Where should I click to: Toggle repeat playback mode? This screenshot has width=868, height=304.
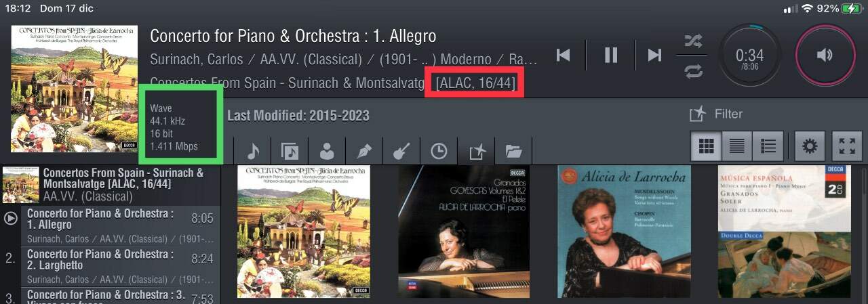click(692, 70)
